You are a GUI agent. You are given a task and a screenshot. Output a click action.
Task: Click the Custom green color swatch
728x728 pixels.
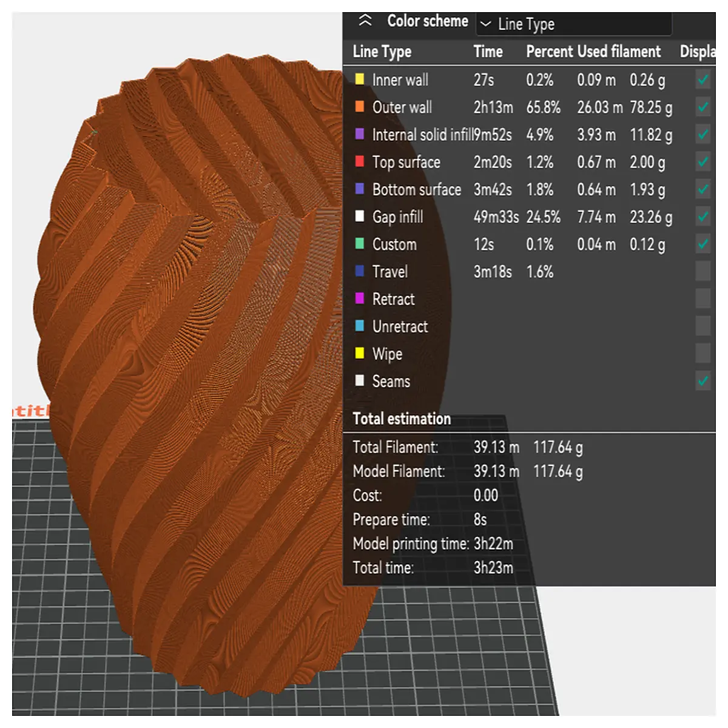tap(360, 243)
